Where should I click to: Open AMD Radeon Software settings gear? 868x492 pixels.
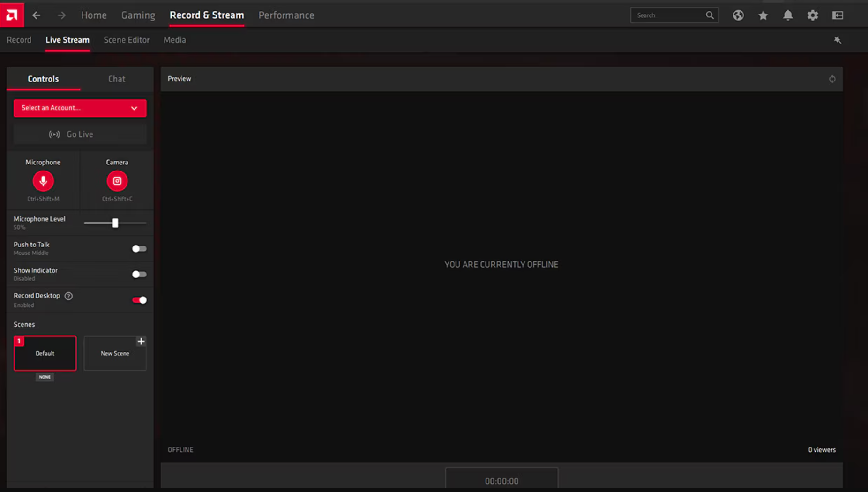813,15
